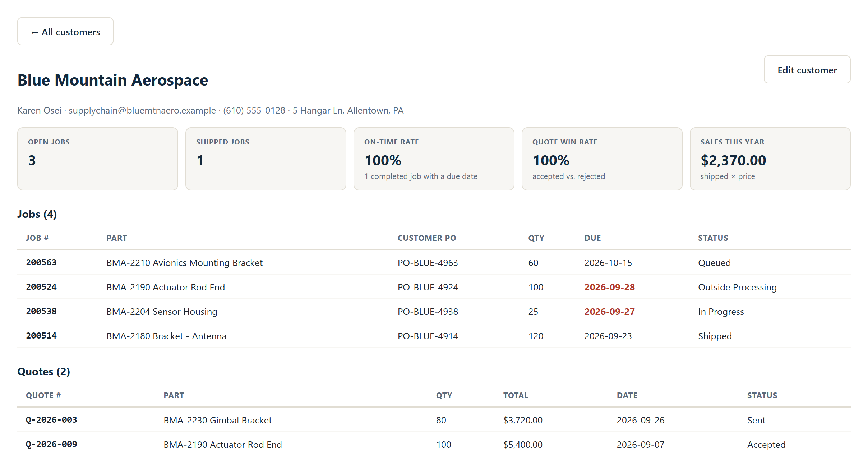This screenshot has height=473, width=868.
Task: Click the Sent quote status
Action: pyautogui.click(x=756, y=420)
